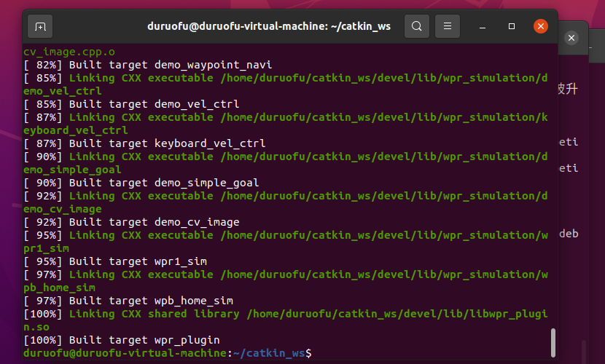605x364 pixels.
Task: Open the terminal hamburger menu
Action: [x=448, y=27]
